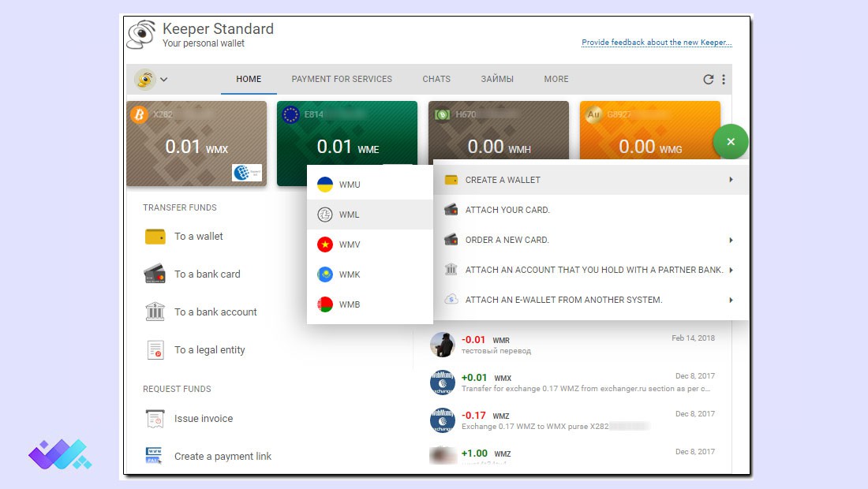Viewport: 868px width, 489px height.
Task: Click the Issue invoice icon
Action: point(155,419)
